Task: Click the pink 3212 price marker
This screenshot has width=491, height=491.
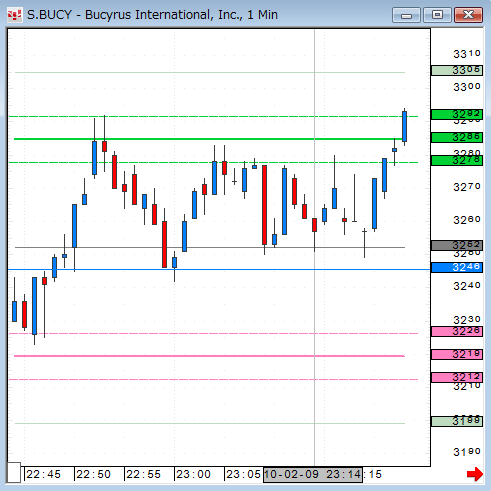Action: coord(457,377)
